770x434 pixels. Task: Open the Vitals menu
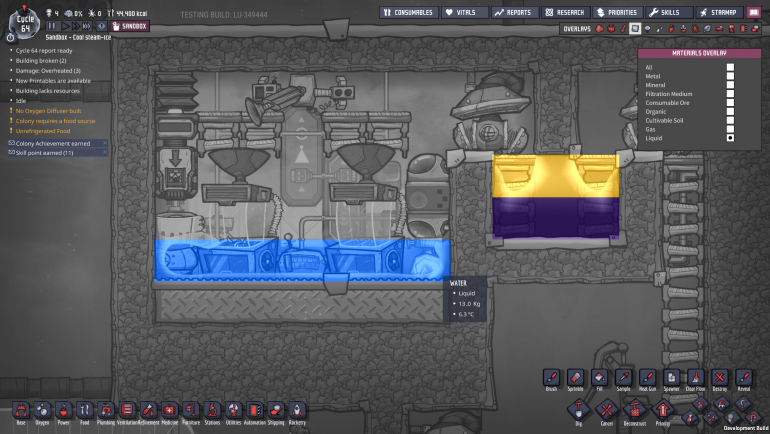point(465,12)
